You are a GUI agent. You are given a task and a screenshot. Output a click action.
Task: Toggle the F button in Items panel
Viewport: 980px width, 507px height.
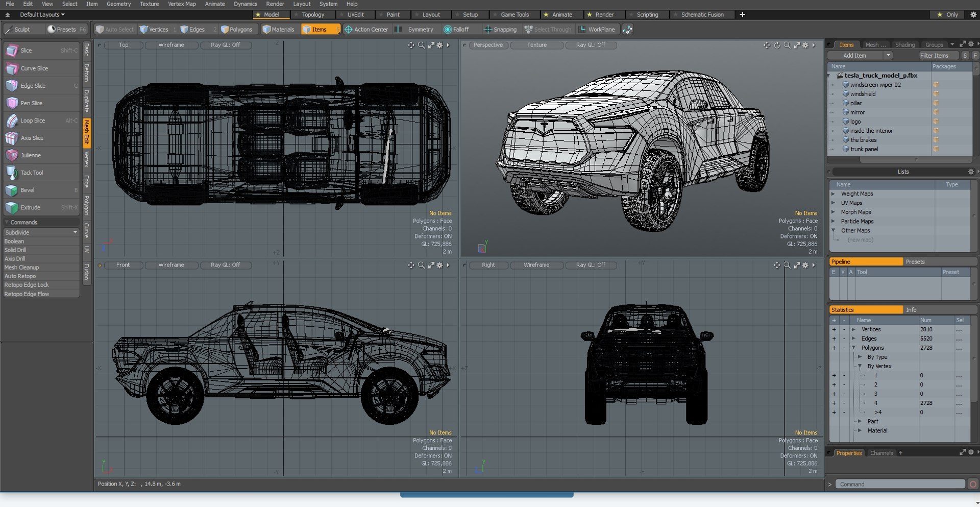pos(975,56)
